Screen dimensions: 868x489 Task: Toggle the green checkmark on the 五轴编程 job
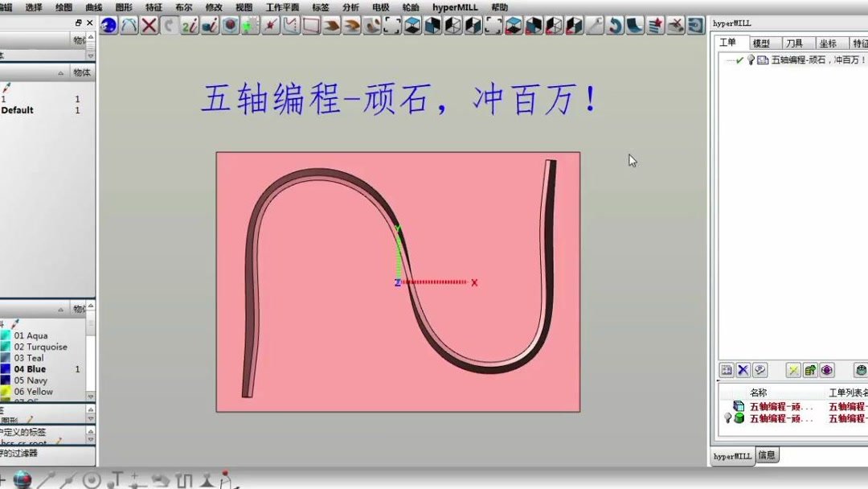(739, 60)
